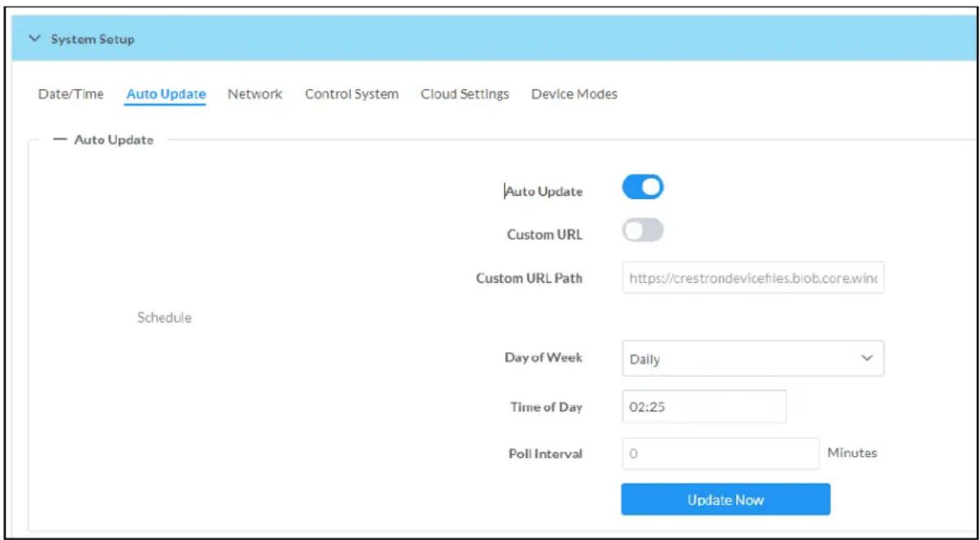This screenshot has height=540, width=980.
Task: Click the Custom URL Path label
Action: pyautogui.click(x=530, y=278)
